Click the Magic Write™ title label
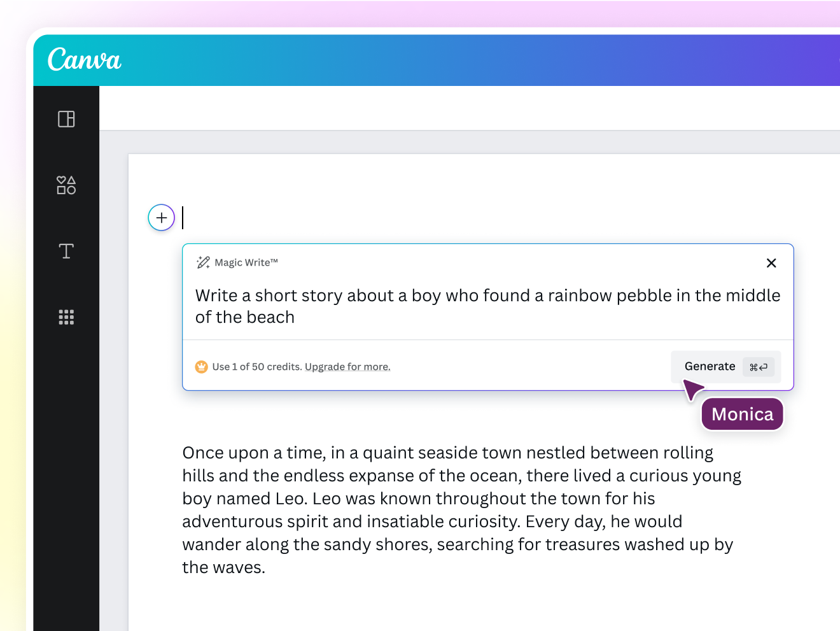 246,262
